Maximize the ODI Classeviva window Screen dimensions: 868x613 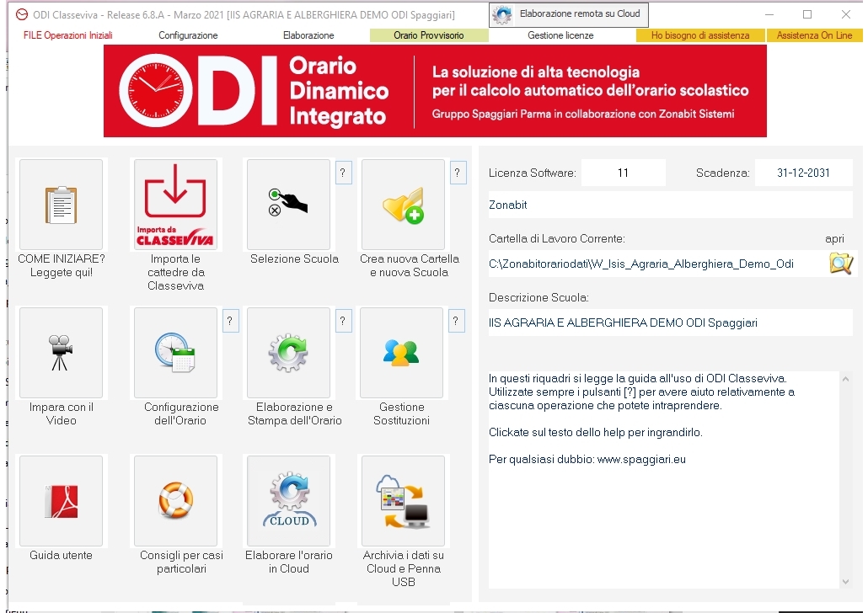807,14
